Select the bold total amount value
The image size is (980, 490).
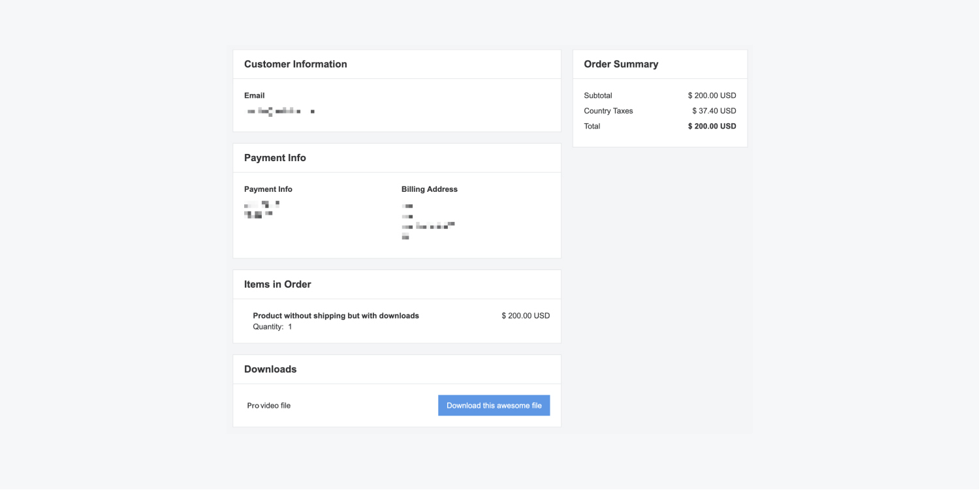point(712,127)
